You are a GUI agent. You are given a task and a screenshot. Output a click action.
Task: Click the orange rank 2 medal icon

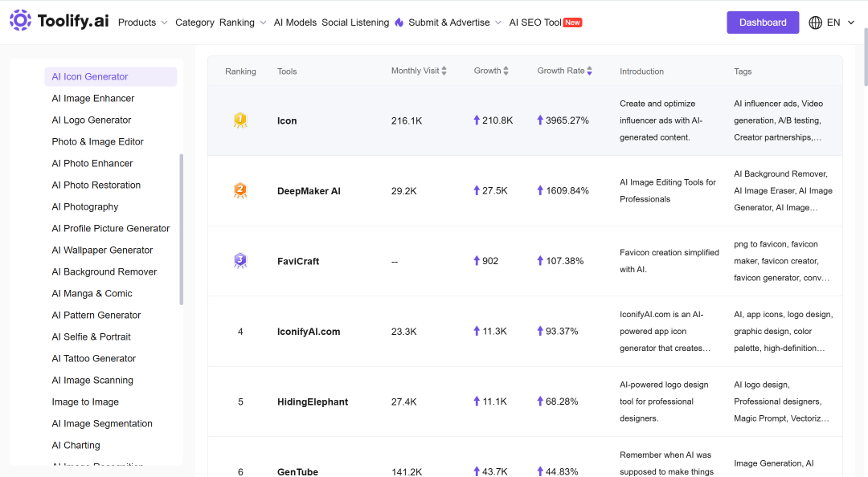tap(240, 190)
